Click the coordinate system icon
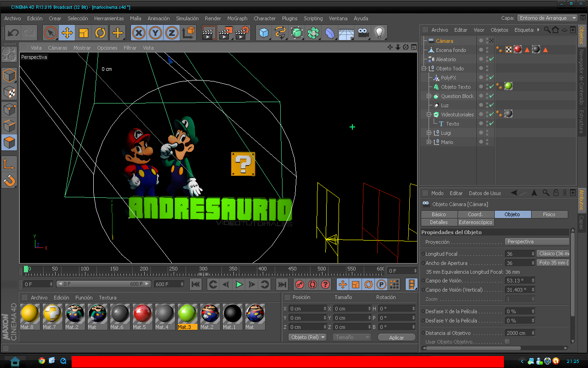The width and height of the screenshot is (588, 368). click(x=188, y=33)
